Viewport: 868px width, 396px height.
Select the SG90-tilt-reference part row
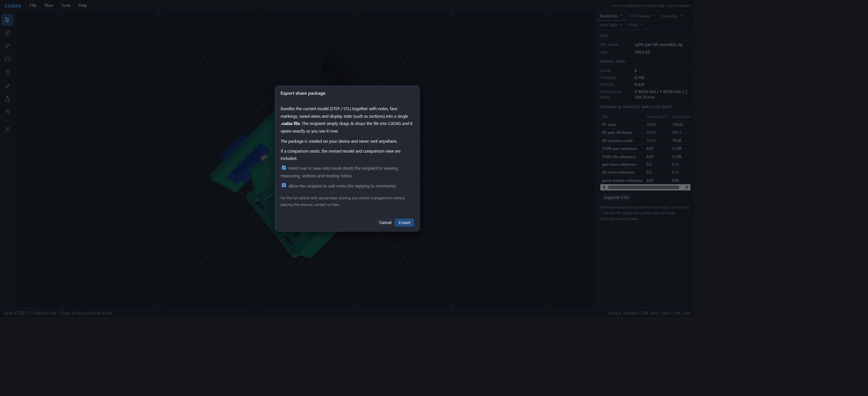tap(645, 157)
